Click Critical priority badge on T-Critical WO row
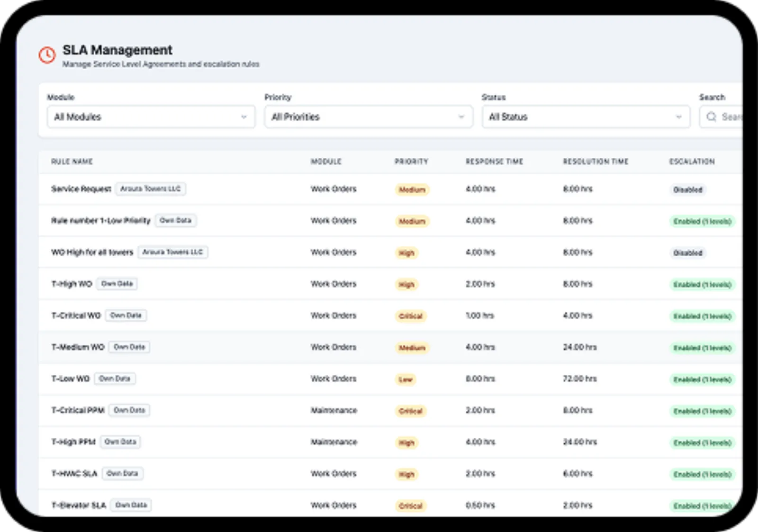758x532 pixels. [411, 316]
